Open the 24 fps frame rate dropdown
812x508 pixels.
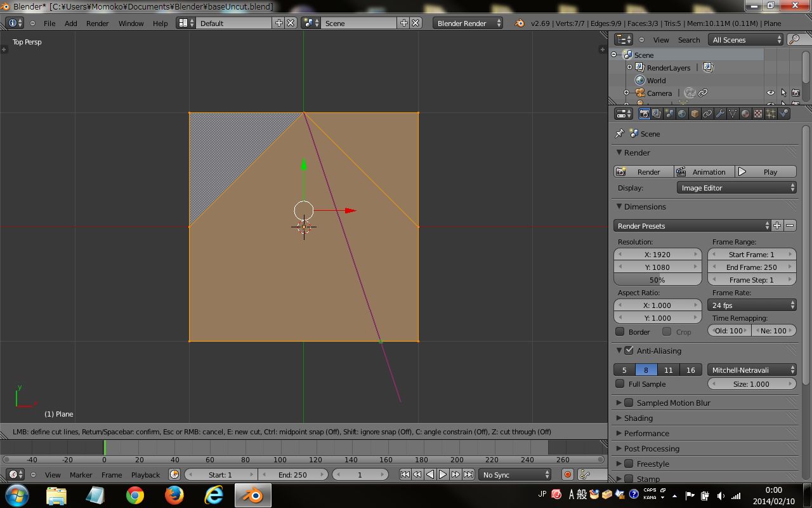click(752, 305)
